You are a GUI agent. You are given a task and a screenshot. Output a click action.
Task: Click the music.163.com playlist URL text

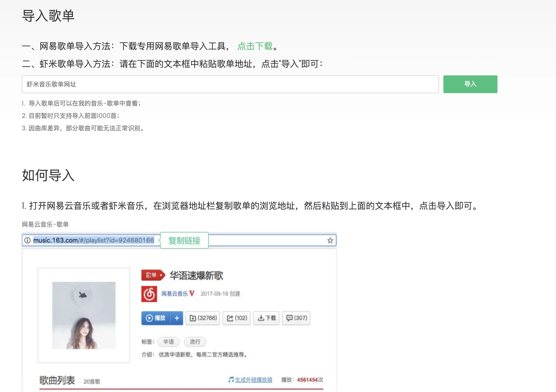pos(94,240)
